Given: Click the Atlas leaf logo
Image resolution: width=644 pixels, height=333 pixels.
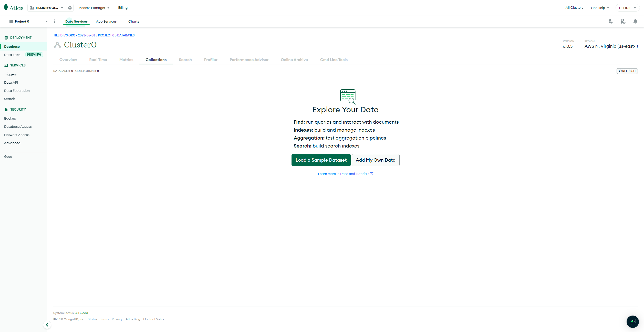Looking at the screenshot, I should tap(14, 8).
